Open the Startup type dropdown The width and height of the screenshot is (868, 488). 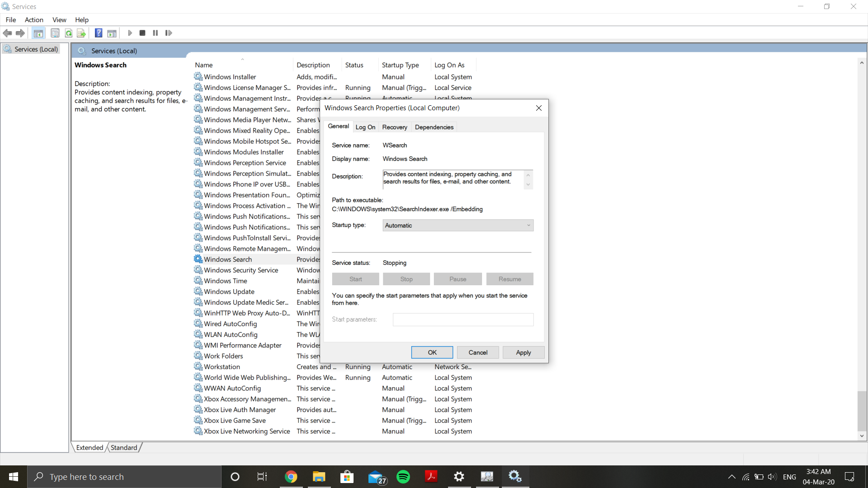[458, 225]
